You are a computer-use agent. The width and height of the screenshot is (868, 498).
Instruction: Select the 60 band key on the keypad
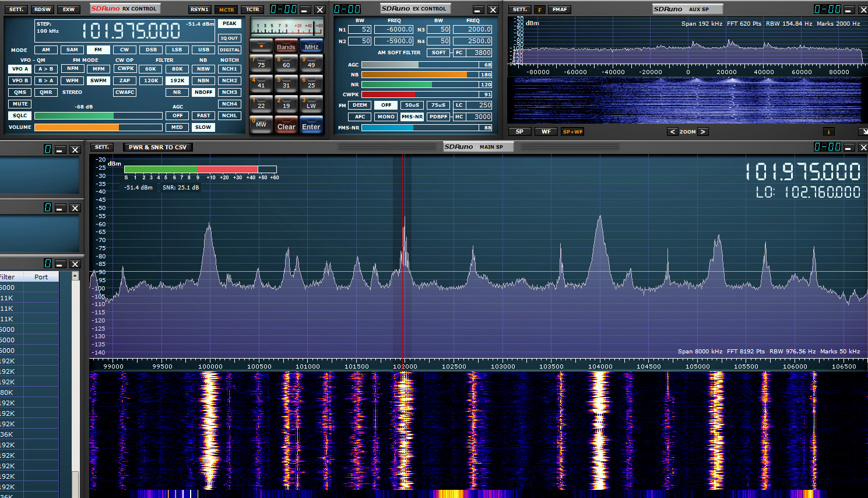[x=286, y=63]
